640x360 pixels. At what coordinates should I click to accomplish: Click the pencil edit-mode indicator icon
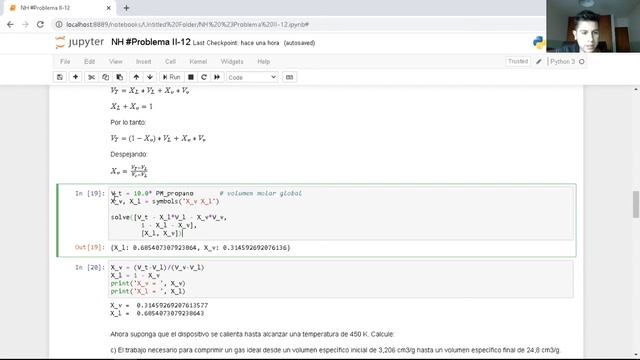(x=539, y=62)
